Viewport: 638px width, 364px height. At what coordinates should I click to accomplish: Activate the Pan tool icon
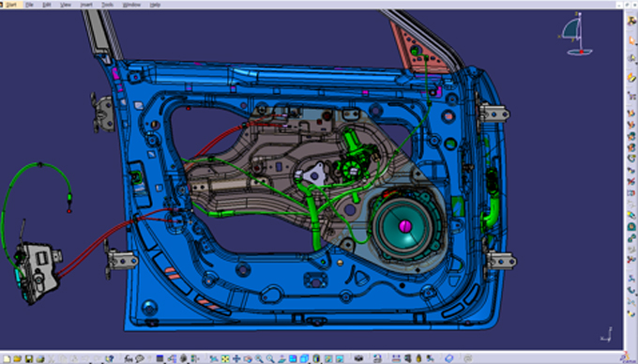(236, 358)
